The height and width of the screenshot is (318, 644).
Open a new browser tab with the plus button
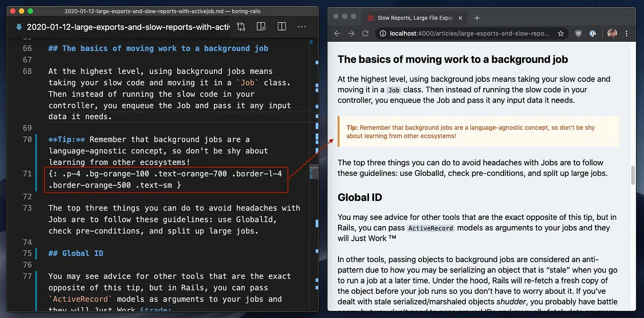pos(477,18)
